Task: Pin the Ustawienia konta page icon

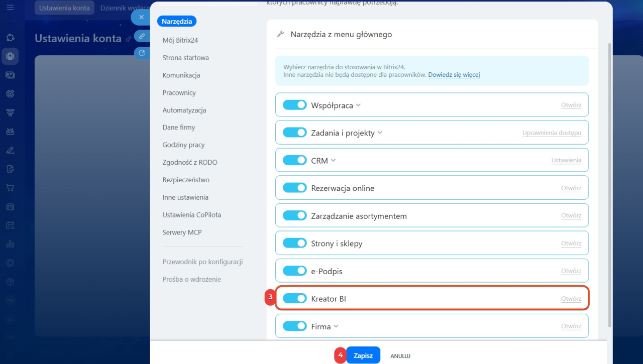Action: pyautogui.click(x=128, y=39)
